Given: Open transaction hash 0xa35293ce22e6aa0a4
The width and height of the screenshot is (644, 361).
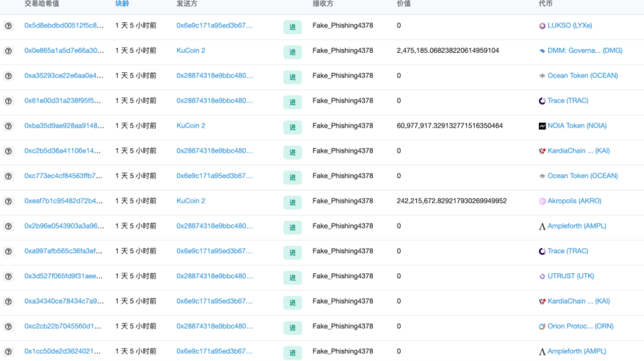Looking at the screenshot, I should (64, 76).
